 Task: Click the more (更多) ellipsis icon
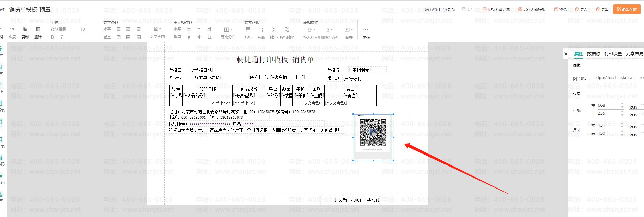366,30
